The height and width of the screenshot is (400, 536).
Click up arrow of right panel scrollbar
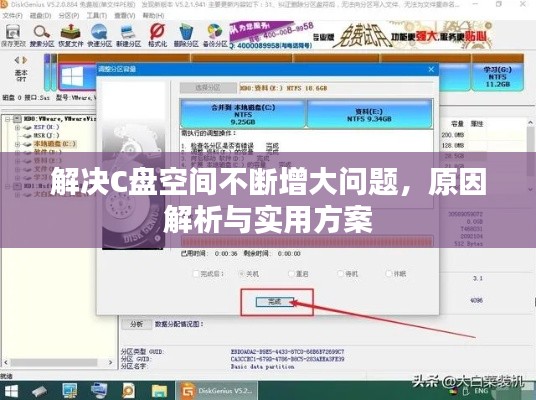pyautogui.click(x=530, y=122)
